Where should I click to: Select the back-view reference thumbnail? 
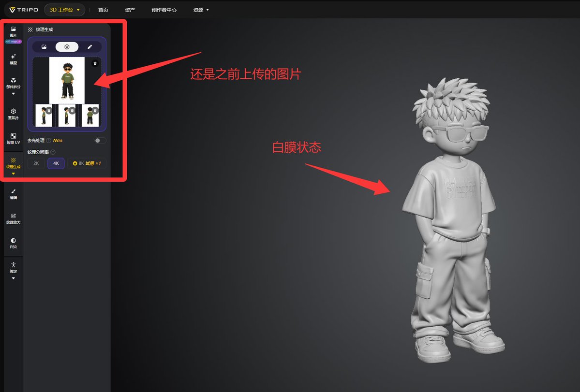click(x=90, y=115)
